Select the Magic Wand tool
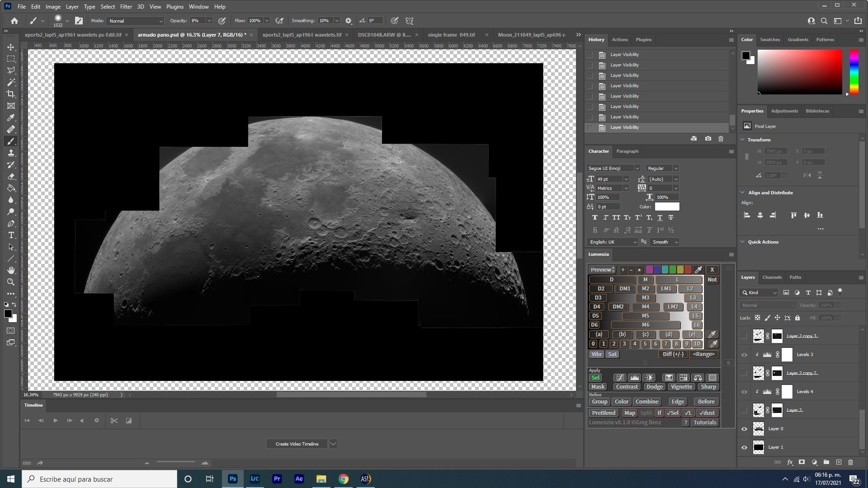Screen dimensions: 868x488 point(11,82)
